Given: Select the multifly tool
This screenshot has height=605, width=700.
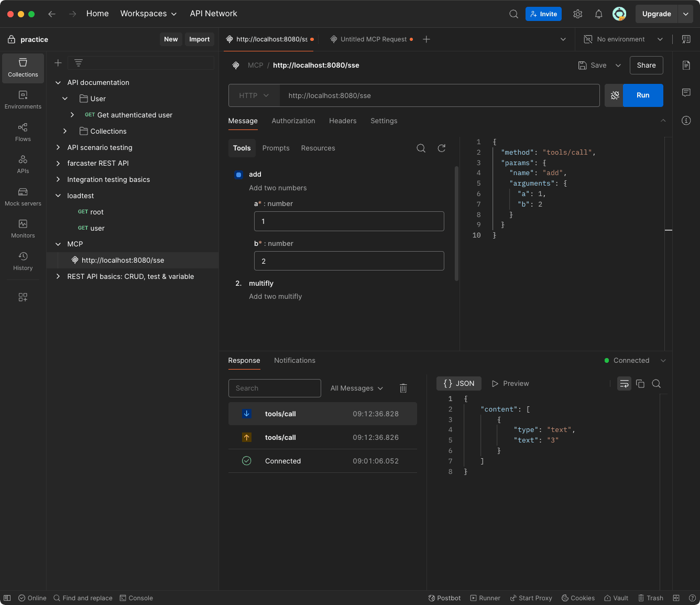Looking at the screenshot, I should click(x=261, y=284).
